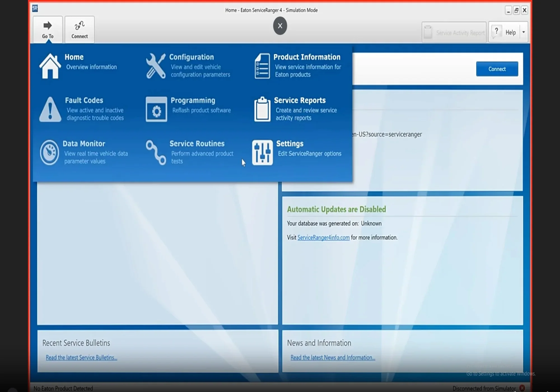This screenshot has height=392, width=560.
Task: Open the Product Information document icon
Action: click(x=262, y=66)
